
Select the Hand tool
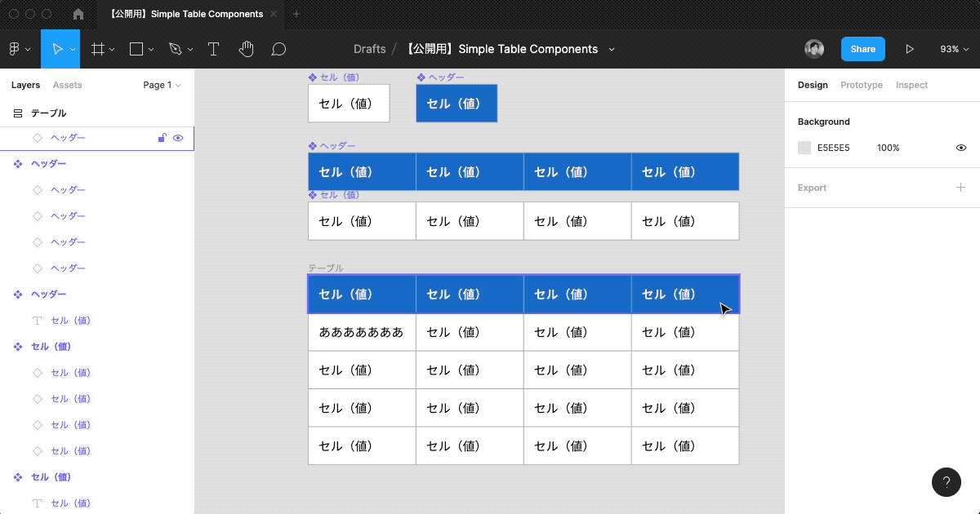[246, 49]
